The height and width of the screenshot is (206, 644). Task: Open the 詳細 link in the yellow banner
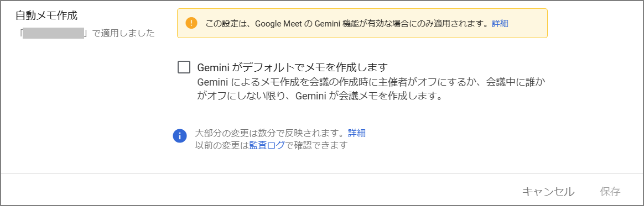coord(500,23)
